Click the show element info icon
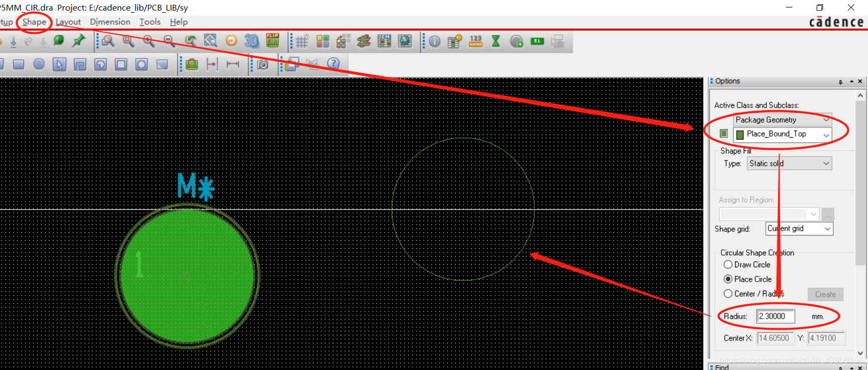 pos(435,41)
